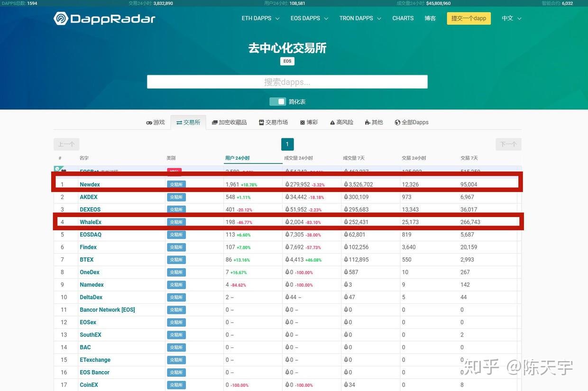The image size is (588, 391).
Task: Click the DAPPS总数 1594 statistic
Action: click(x=20, y=3)
